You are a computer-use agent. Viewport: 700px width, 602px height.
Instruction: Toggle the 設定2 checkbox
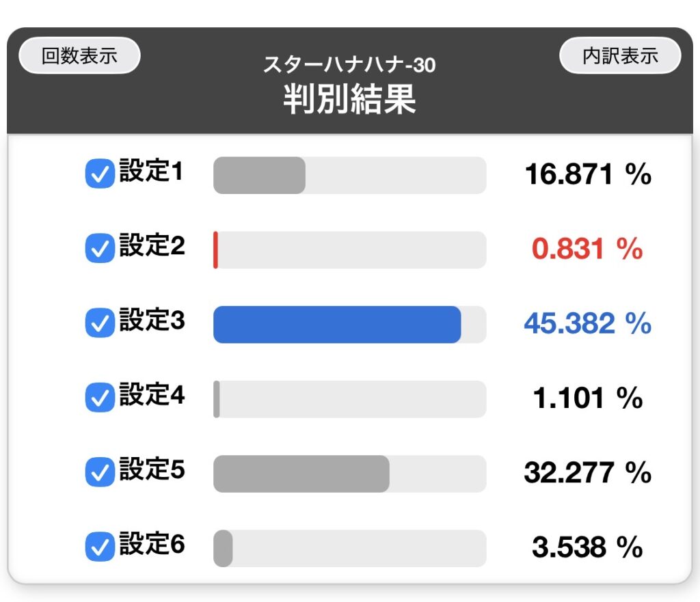pos(100,249)
